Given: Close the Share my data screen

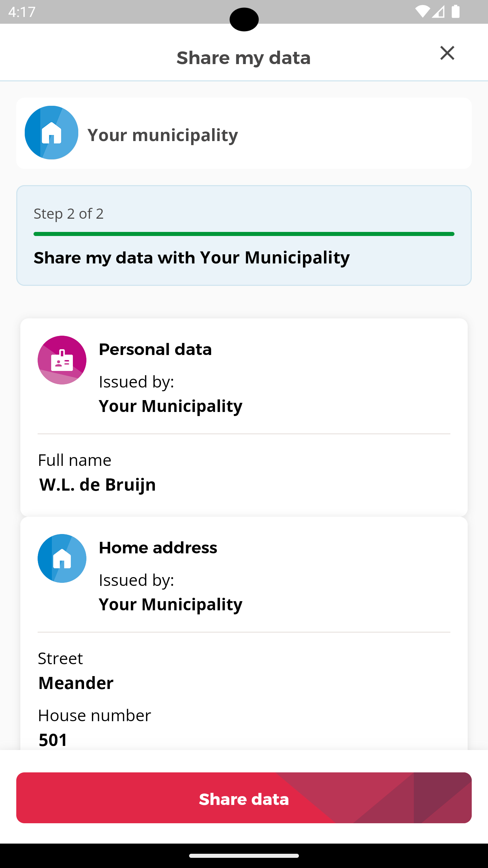Looking at the screenshot, I should [x=447, y=53].
